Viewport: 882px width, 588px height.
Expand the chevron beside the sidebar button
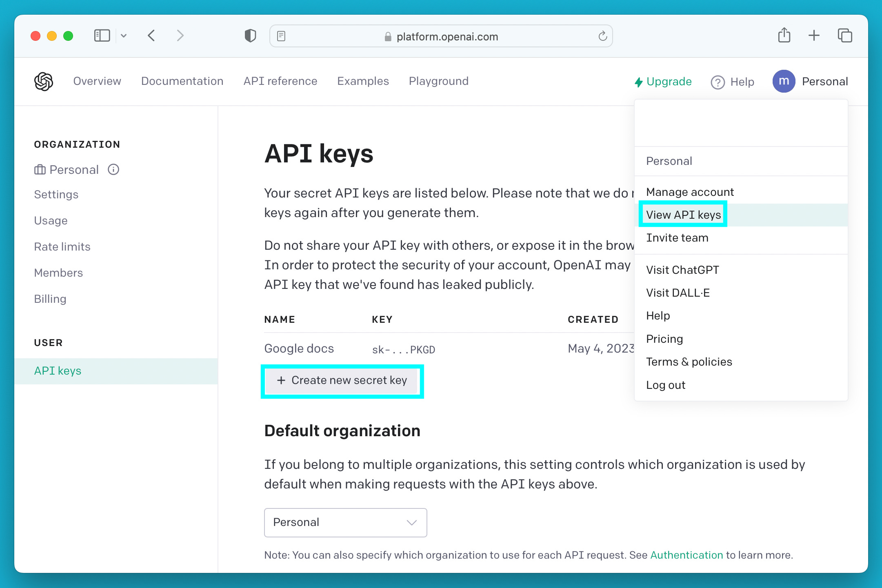[124, 36]
